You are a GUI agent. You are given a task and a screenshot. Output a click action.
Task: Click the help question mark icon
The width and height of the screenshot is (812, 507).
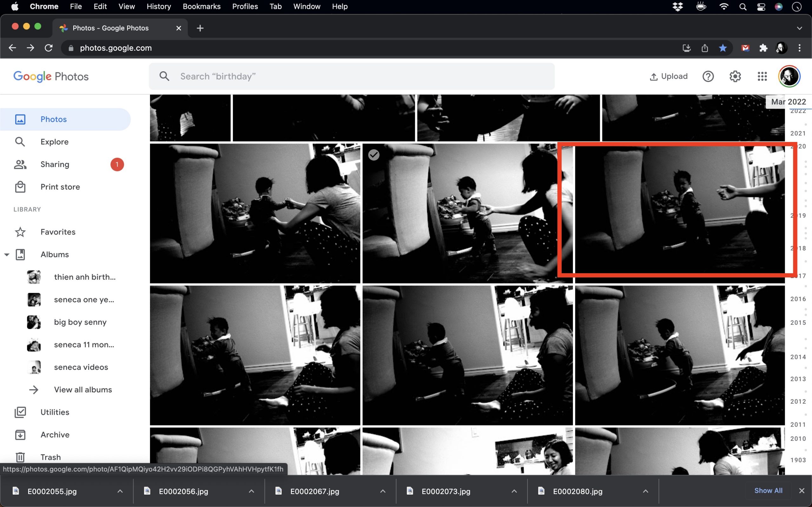[708, 76]
